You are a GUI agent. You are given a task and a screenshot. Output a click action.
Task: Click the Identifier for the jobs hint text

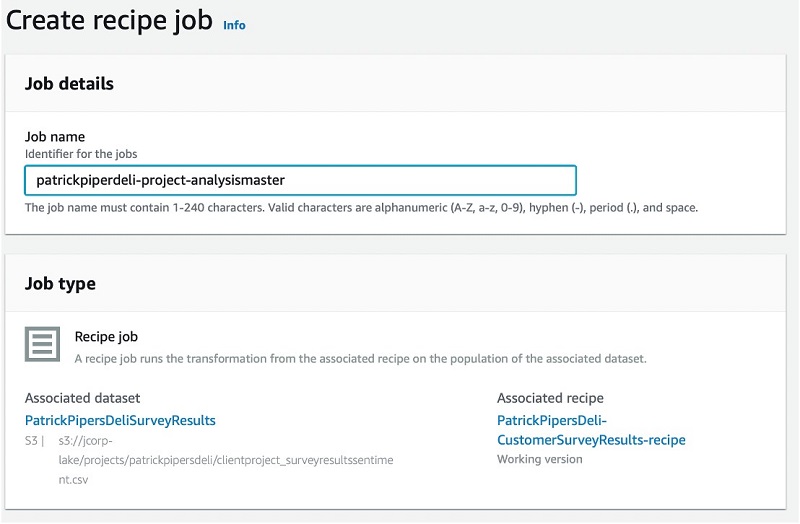[x=81, y=154]
